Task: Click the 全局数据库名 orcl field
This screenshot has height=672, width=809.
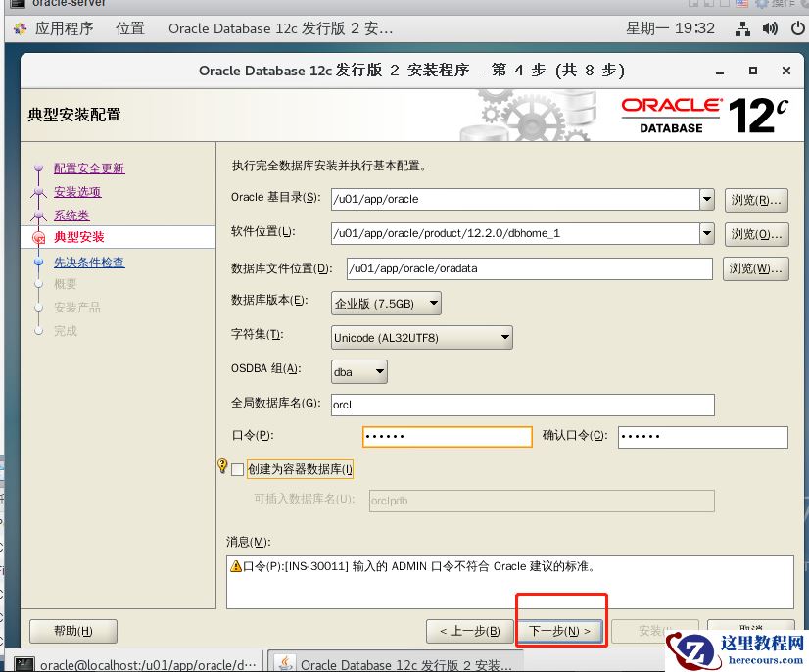Action: (x=523, y=405)
